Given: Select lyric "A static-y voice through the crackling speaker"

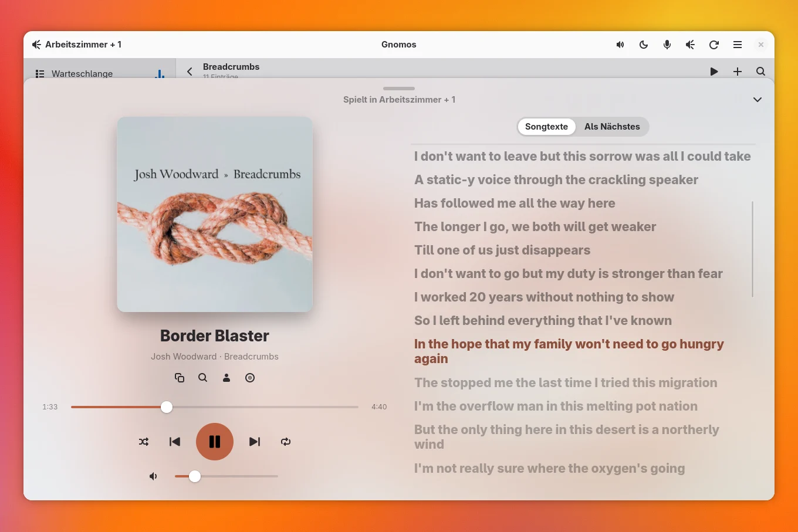Looking at the screenshot, I should click(x=556, y=180).
